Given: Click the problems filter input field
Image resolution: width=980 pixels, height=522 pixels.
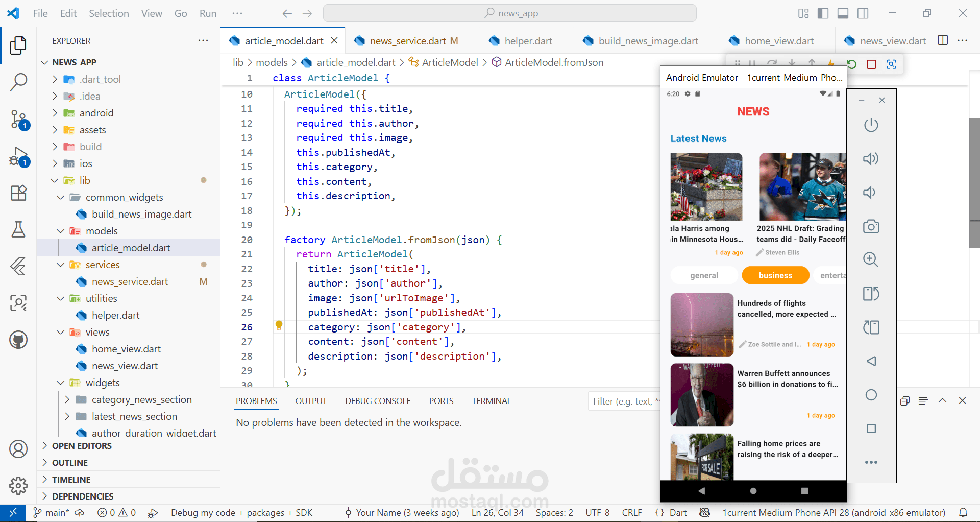Looking at the screenshot, I should 624,401.
